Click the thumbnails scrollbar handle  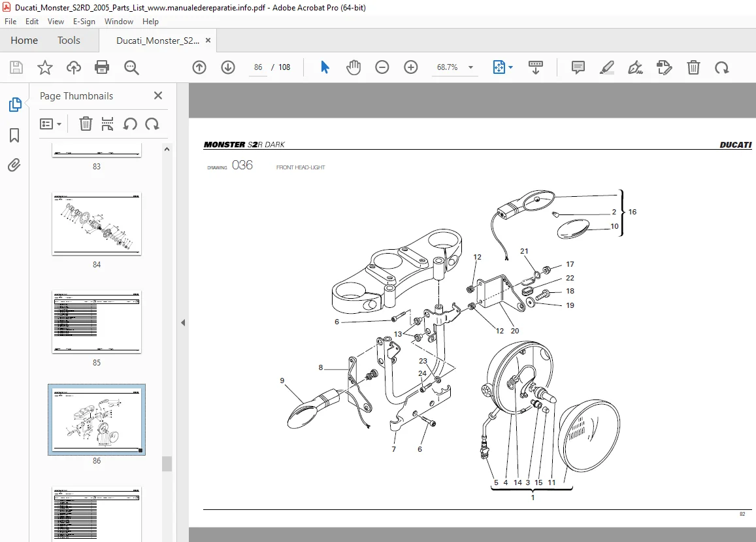coord(167,464)
